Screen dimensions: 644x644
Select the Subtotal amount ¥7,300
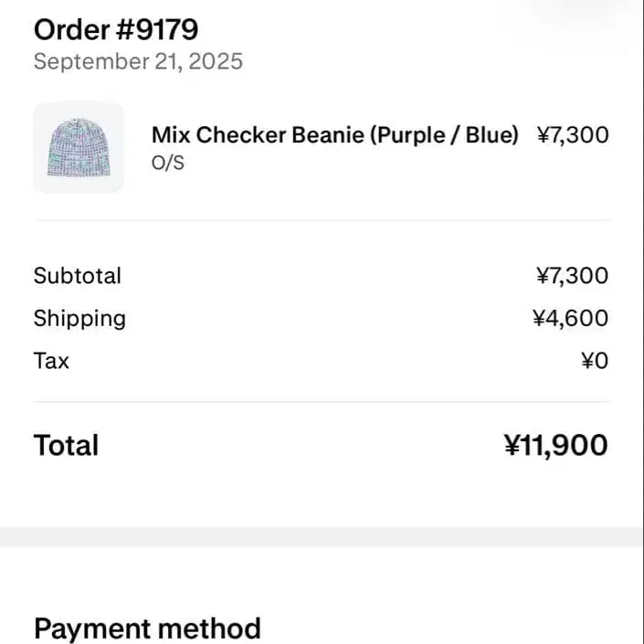[572, 276]
